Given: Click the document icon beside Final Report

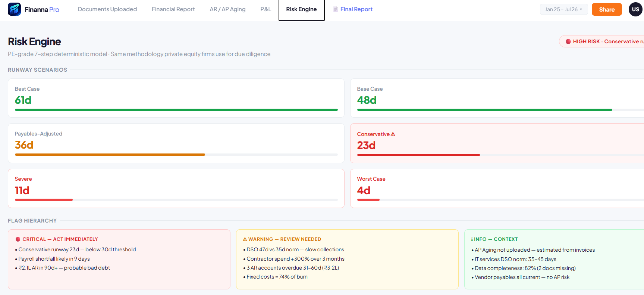Looking at the screenshot, I should coord(336,9).
